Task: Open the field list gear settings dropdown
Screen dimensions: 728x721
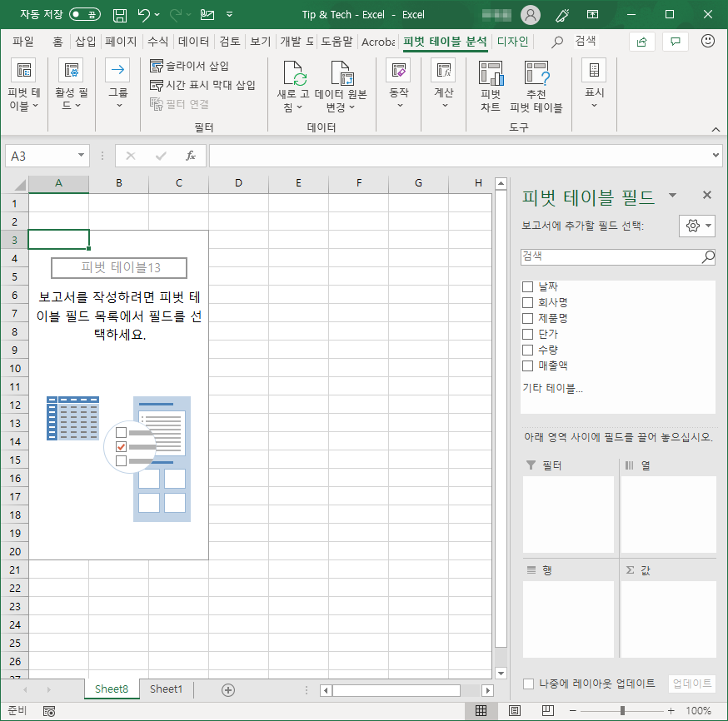Action: pos(696,226)
